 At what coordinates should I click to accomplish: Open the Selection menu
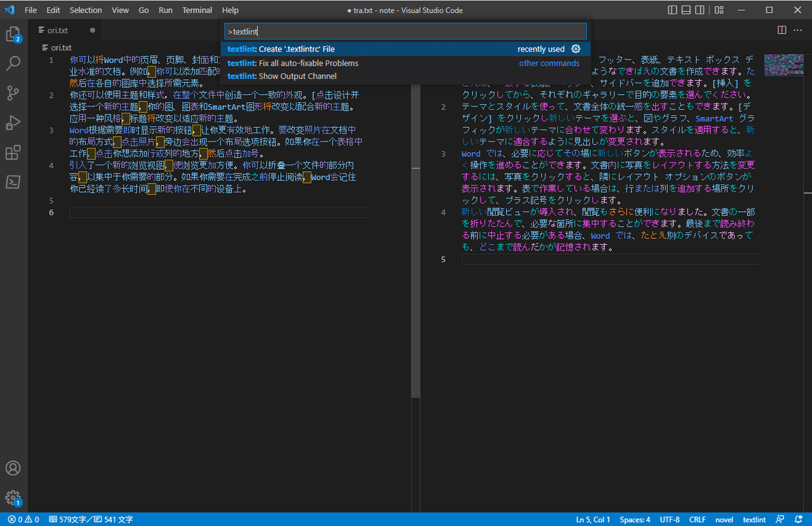click(x=86, y=10)
